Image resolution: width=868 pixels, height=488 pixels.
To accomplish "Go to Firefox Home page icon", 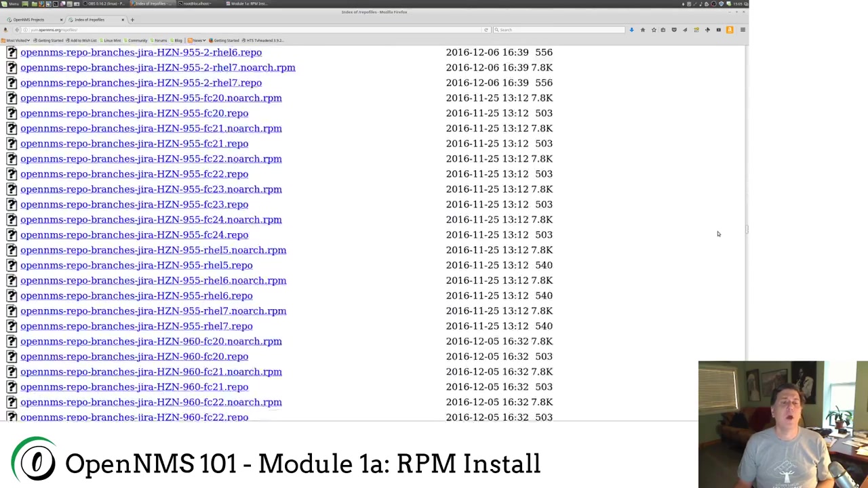I will (x=643, y=30).
